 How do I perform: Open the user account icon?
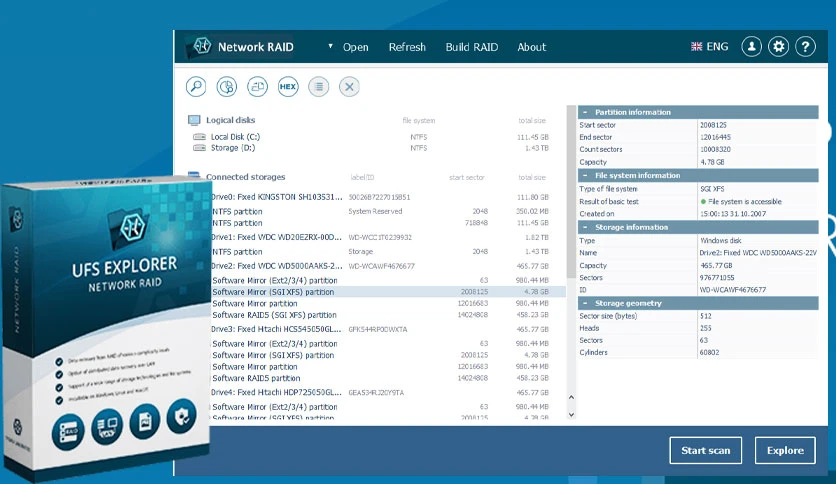pyautogui.click(x=752, y=47)
